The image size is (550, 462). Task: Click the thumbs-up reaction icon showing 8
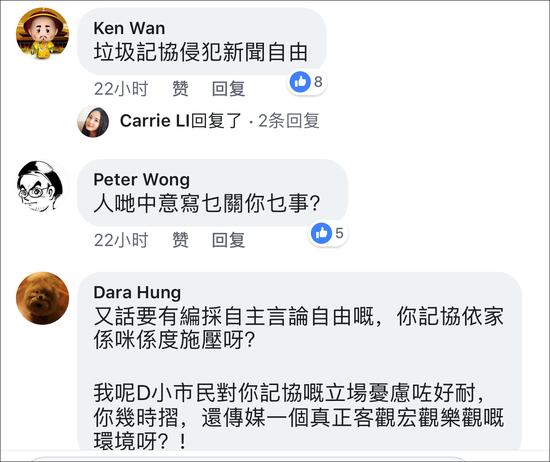click(301, 82)
